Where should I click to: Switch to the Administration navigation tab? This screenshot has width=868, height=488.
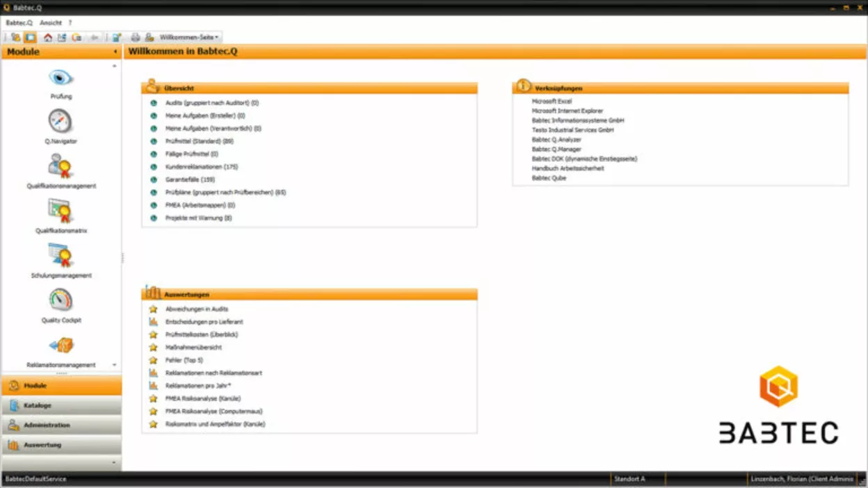tap(61, 425)
